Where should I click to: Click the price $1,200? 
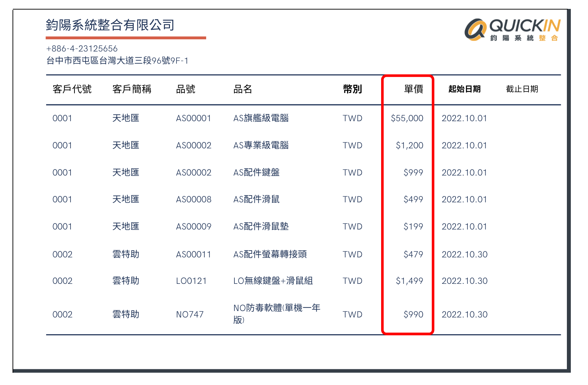click(409, 145)
